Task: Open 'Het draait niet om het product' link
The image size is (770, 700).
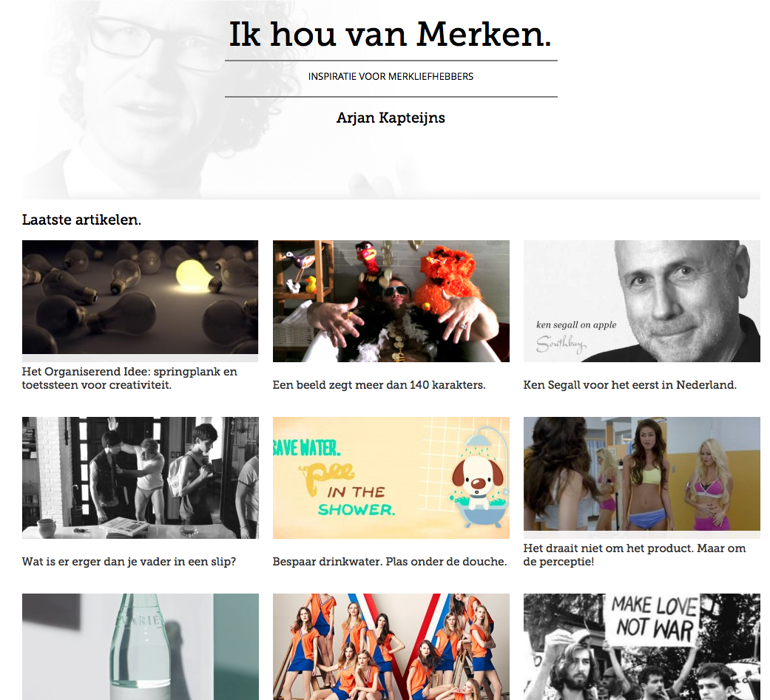Action: pyautogui.click(x=635, y=554)
